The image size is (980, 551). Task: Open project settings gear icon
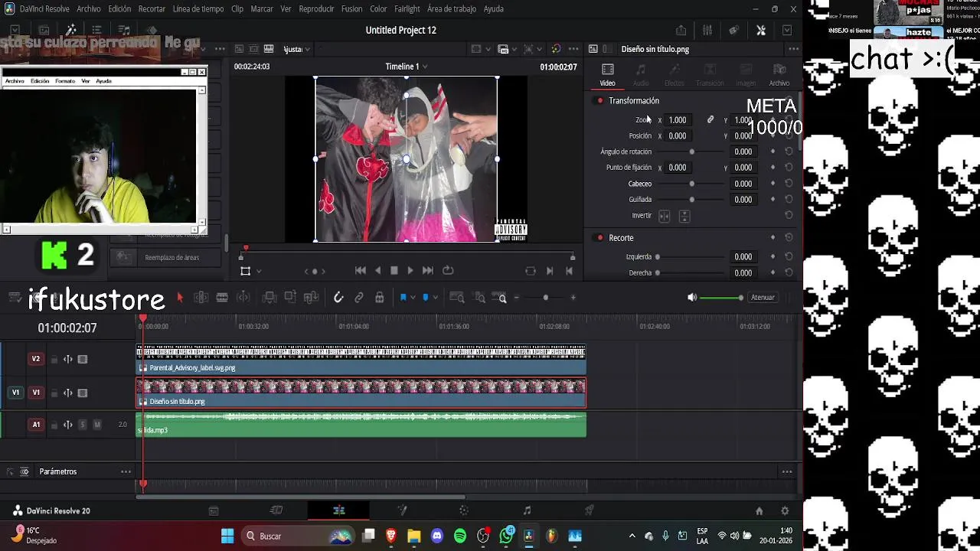[785, 511]
